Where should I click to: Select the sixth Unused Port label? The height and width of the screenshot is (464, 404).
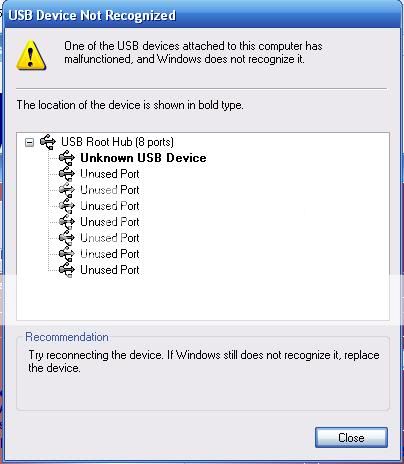110,254
